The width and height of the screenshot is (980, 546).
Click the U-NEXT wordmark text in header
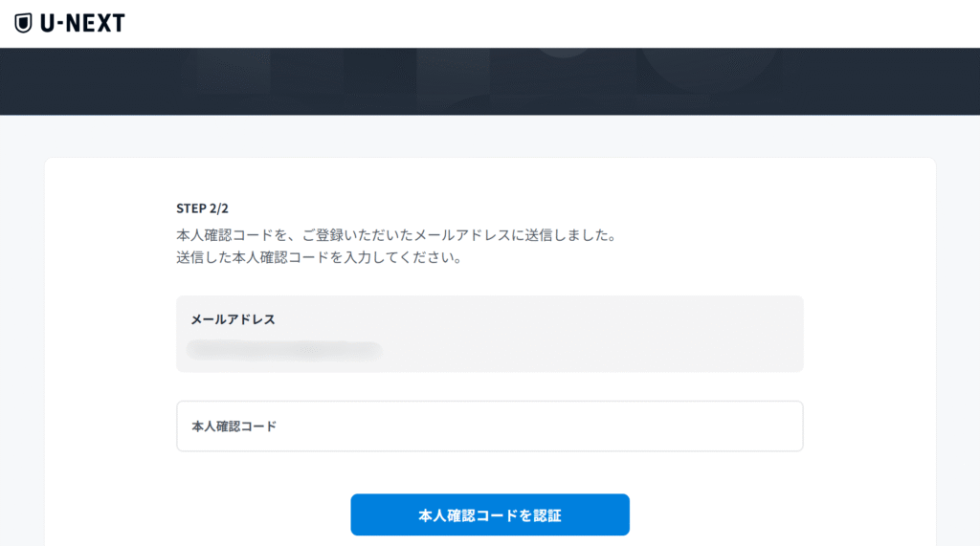tap(82, 23)
